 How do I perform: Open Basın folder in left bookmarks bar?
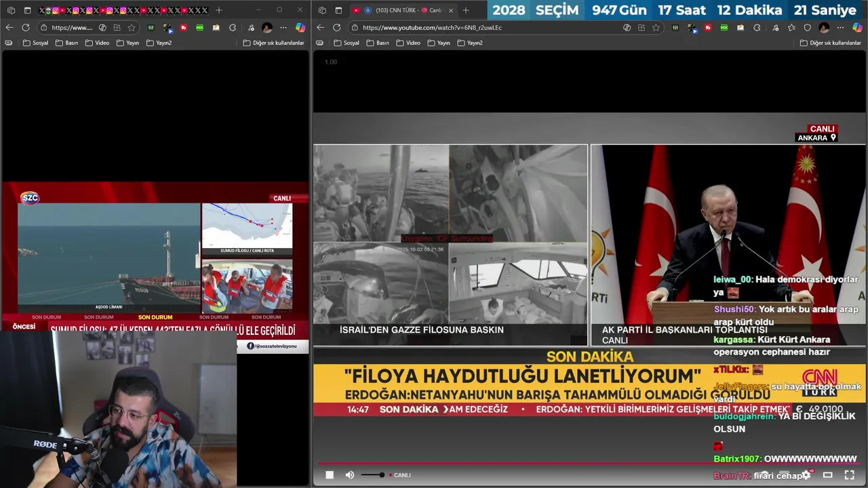tap(66, 43)
